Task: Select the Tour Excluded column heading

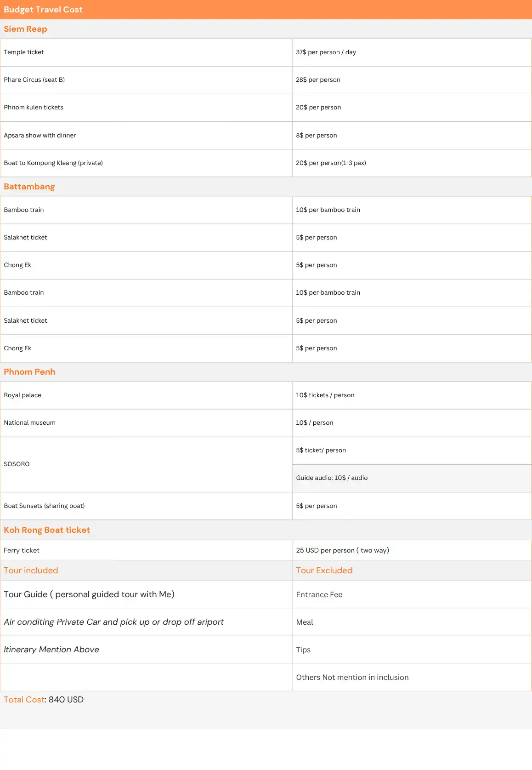Action: (324, 570)
